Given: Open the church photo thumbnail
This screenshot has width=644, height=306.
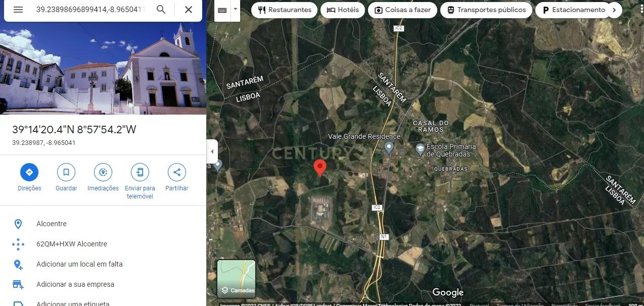Looking at the screenshot, I should tap(103, 57).
